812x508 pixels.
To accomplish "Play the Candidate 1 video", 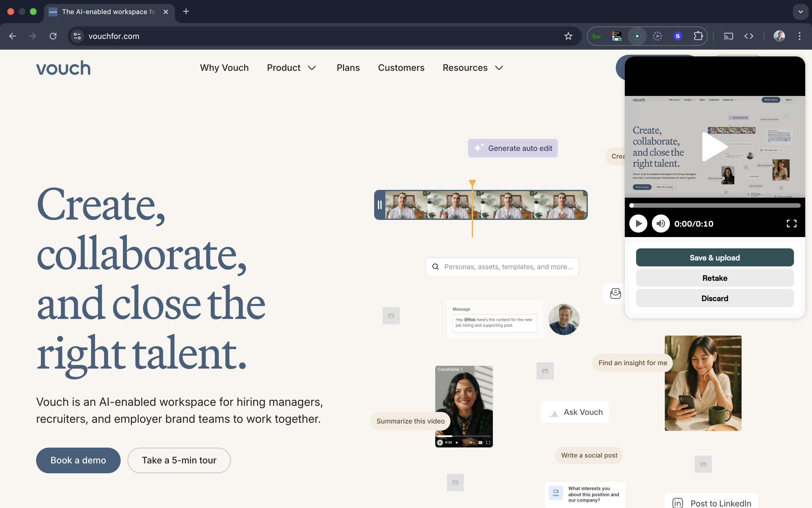I will click(x=440, y=443).
